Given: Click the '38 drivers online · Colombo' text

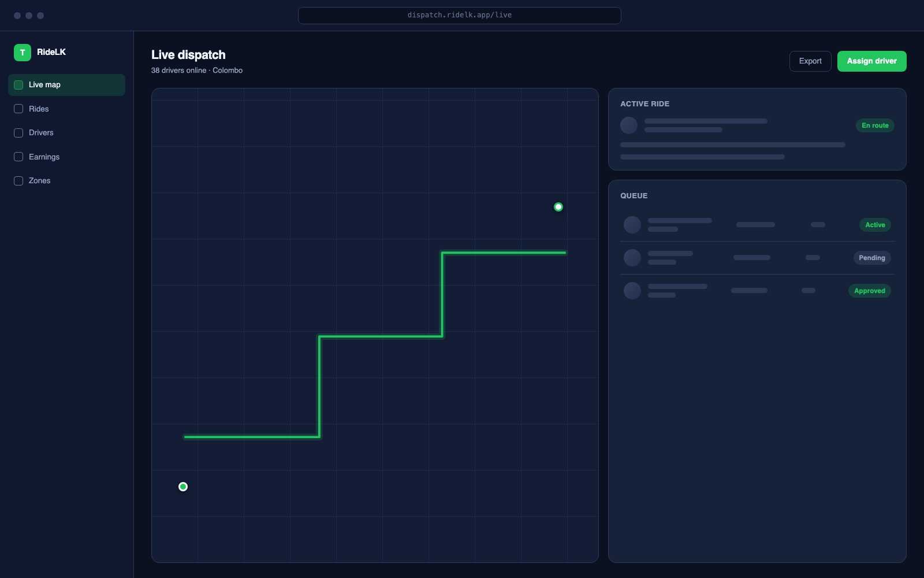Looking at the screenshot, I should coord(197,71).
